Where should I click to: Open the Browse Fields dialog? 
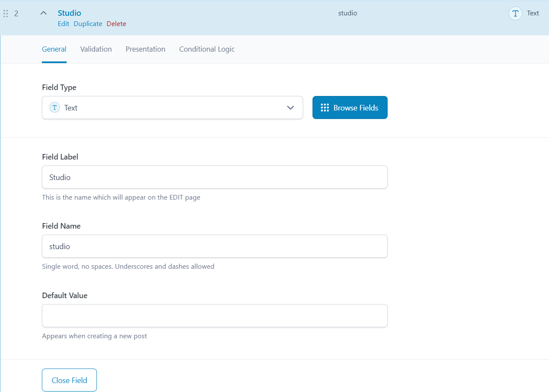point(350,107)
